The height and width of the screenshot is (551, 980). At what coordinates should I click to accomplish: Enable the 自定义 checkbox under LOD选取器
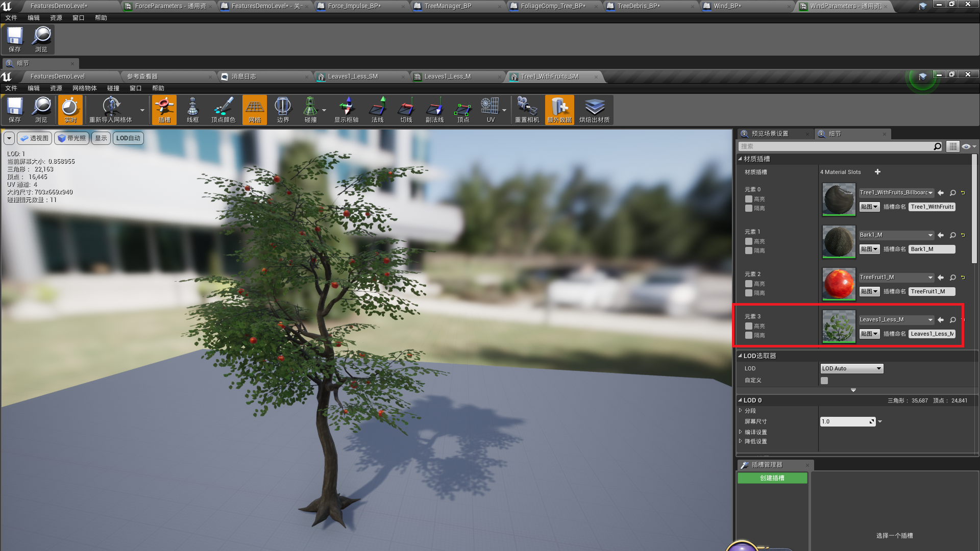(x=824, y=380)
